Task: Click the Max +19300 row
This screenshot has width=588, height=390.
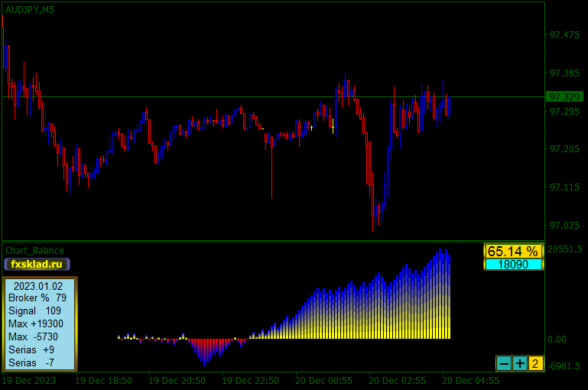Action: [x=36, y=323]
